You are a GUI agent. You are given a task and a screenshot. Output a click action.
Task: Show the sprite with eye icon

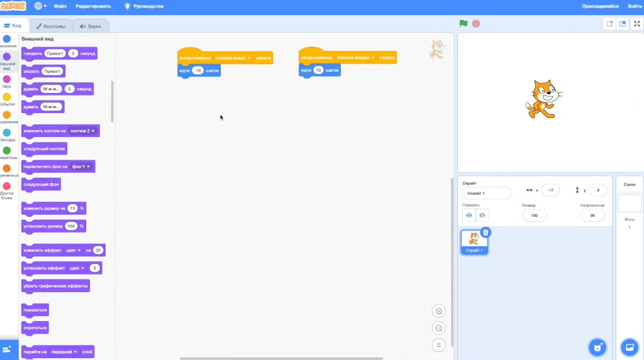point(469,215)
